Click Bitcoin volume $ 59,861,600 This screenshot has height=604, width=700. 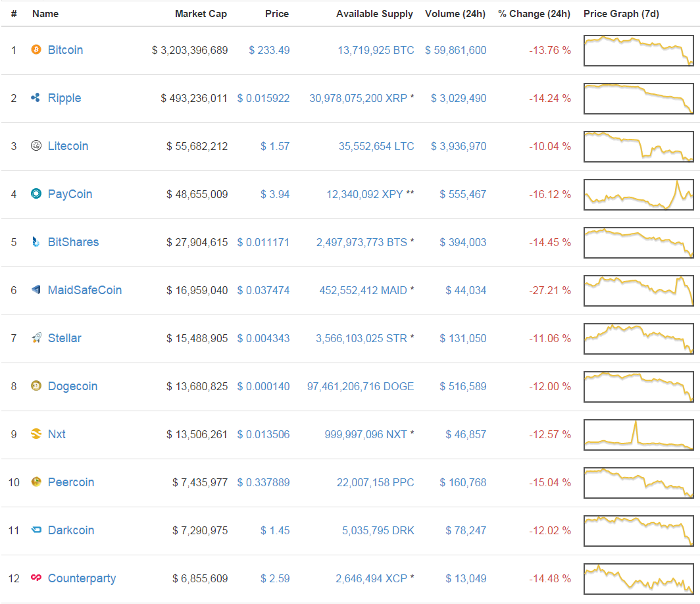455,50
